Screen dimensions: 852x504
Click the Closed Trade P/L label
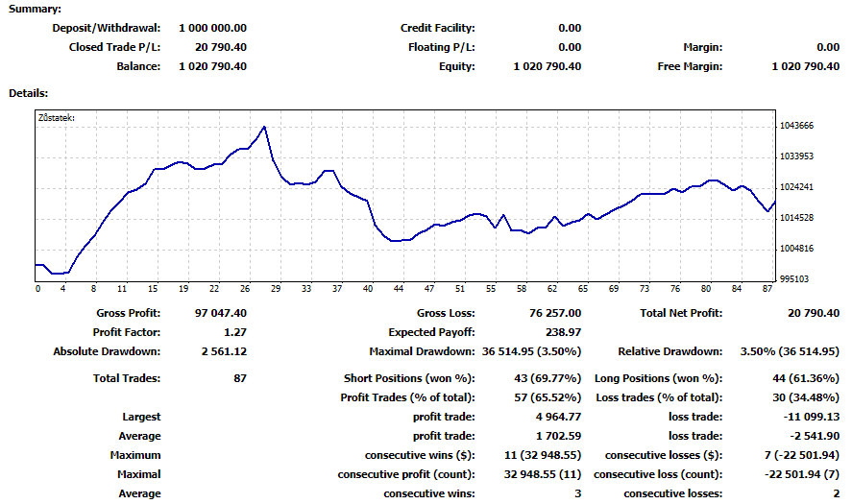114,47
